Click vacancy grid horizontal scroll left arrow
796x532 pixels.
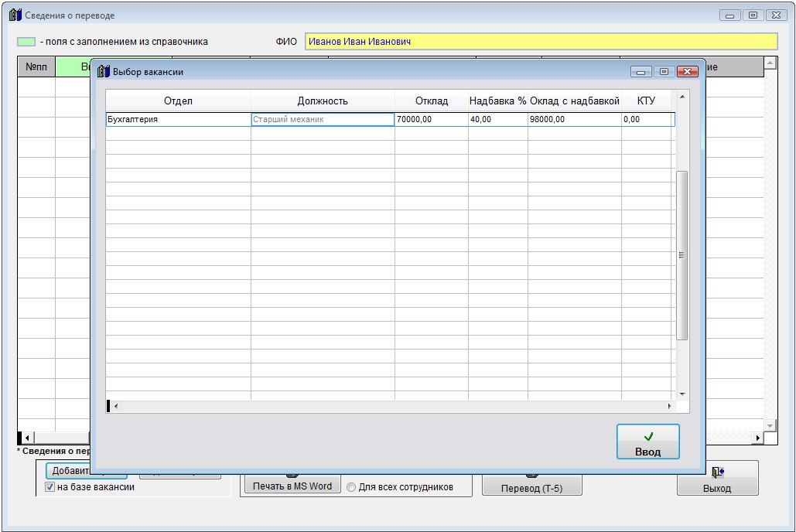116,406
